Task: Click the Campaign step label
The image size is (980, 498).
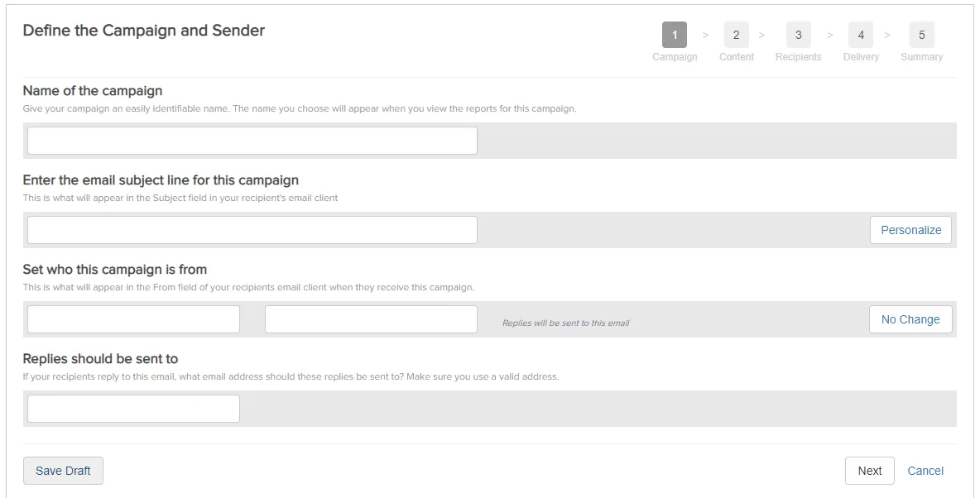Action: (x=674, y=56)
